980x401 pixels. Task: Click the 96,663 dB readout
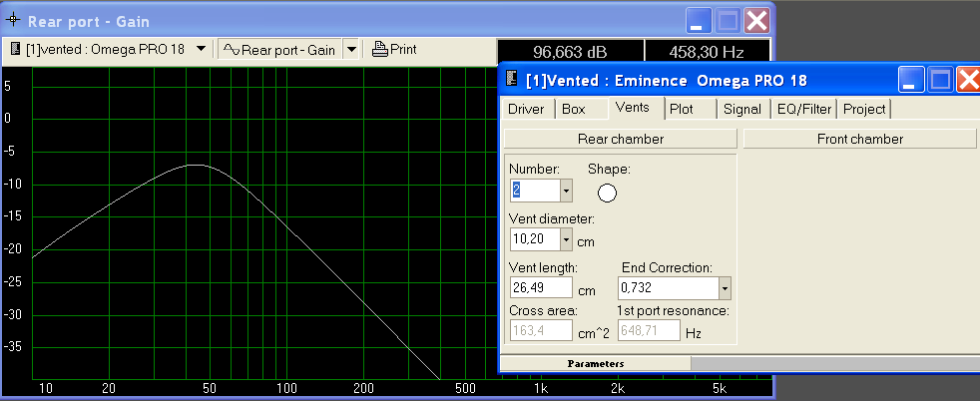tap(570, 51)
